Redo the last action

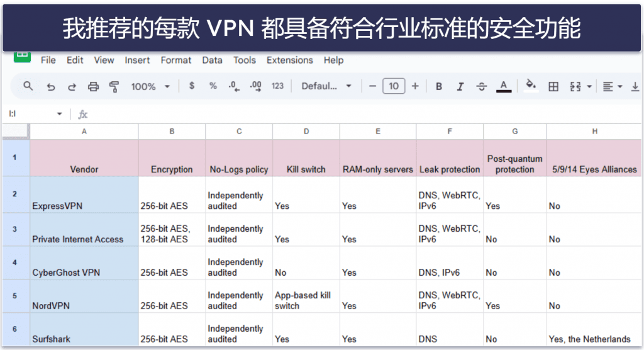click(x=72, y=87)
